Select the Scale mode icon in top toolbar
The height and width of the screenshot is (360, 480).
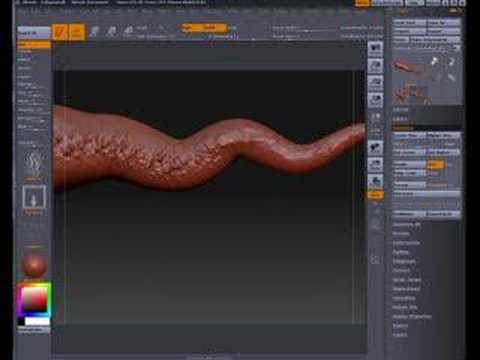[111, 32]
